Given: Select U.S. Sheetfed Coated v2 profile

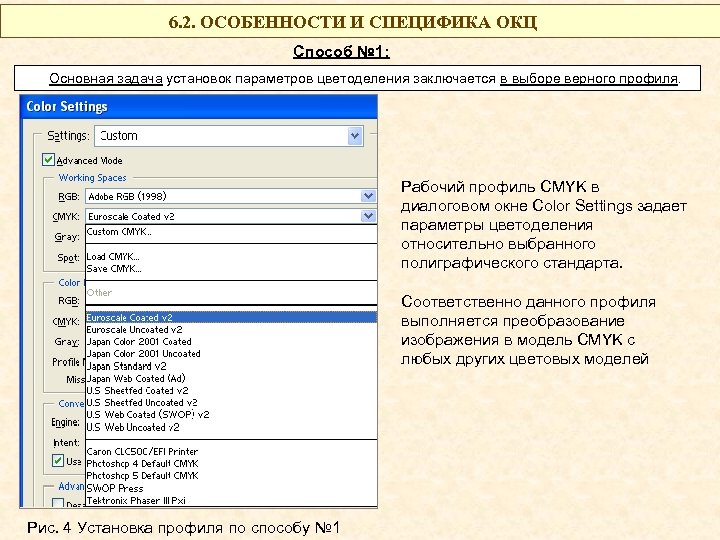Looking at the screenshot, I should 231,391.
